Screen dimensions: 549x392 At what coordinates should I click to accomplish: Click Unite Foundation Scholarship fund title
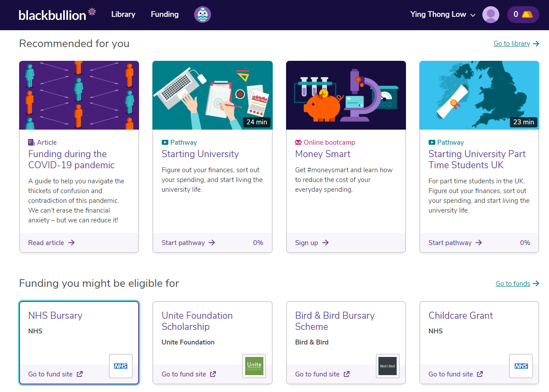(197, 321)
